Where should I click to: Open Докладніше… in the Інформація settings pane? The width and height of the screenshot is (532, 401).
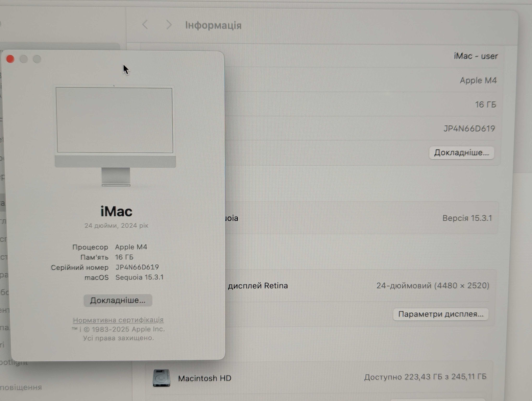[462, 153]
